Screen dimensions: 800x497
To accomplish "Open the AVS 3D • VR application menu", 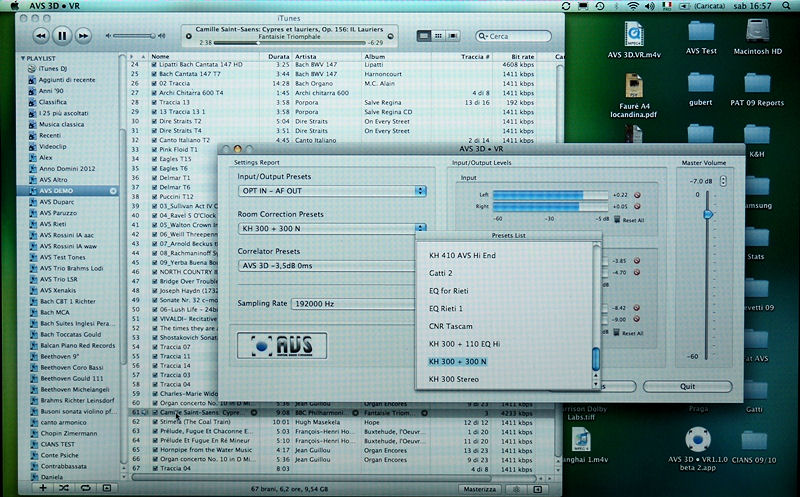I will [x=54, y=6].
